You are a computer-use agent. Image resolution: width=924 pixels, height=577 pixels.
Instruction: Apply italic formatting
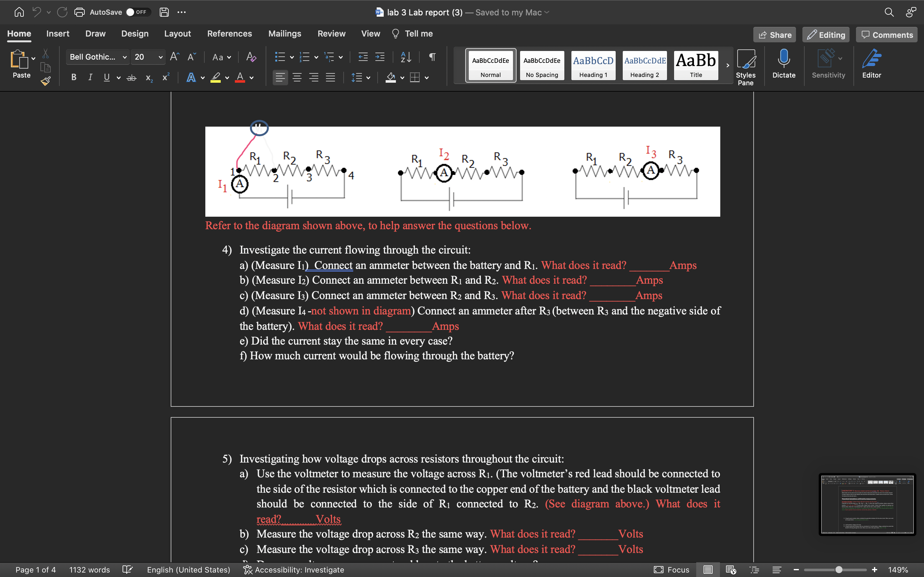pos(90,78)
